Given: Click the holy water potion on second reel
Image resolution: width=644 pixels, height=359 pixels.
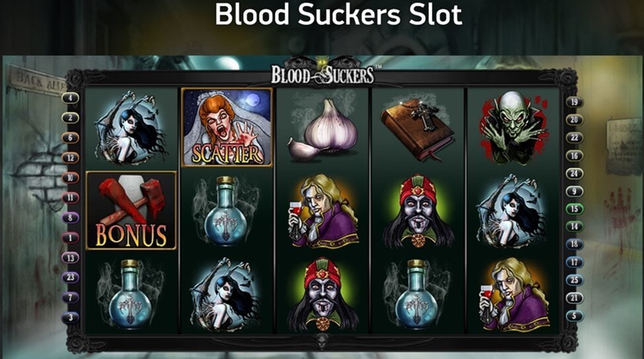Looking at the screenshot, I should pos(226,211).
